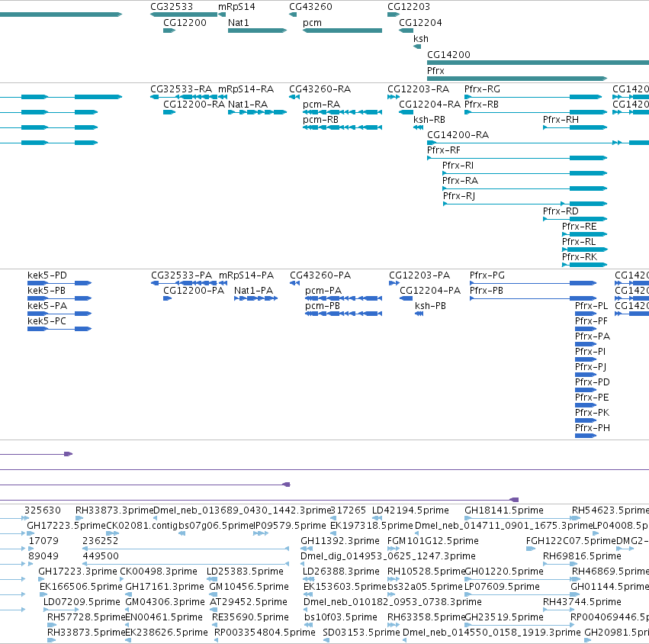Select the Pfrx-PK protein label
This screenshot has height=644, width=649.
(593, 413)
